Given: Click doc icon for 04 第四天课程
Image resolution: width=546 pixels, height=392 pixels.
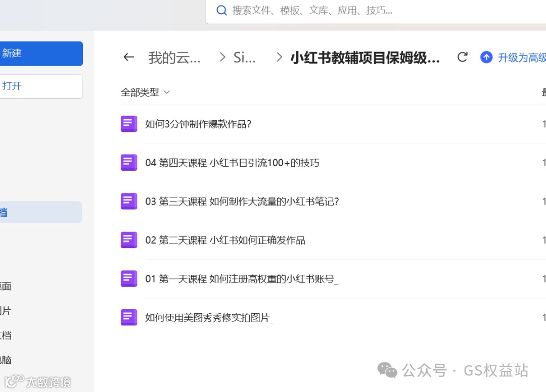Looking at the screenshot, I should 129,163.
